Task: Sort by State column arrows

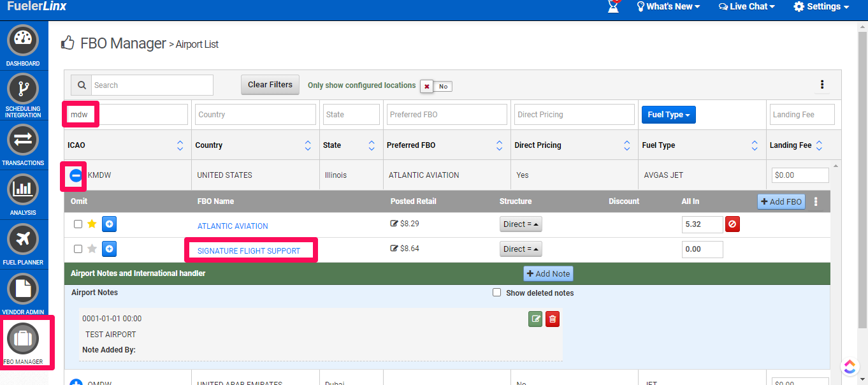Action: 372,145
